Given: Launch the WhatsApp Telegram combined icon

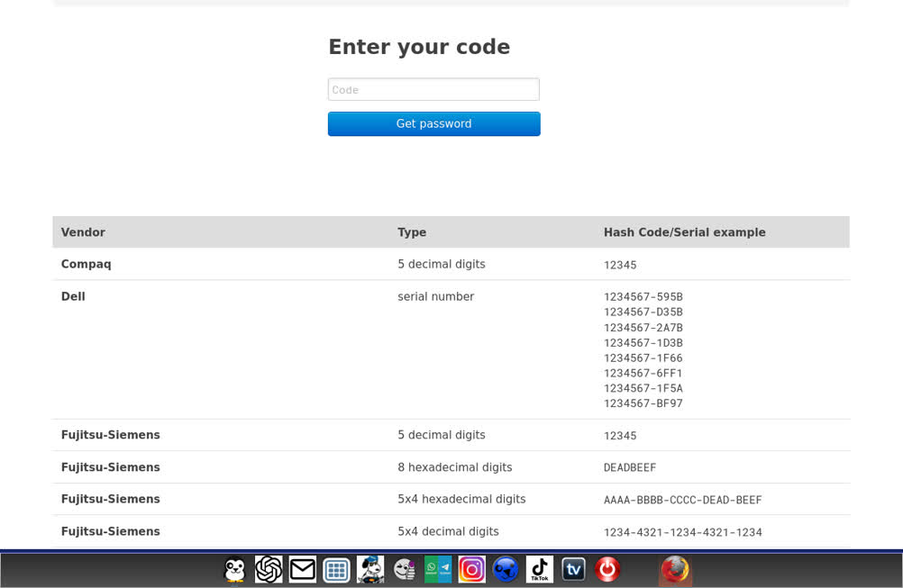Looking at the screenshot, I should coord(438,570).
